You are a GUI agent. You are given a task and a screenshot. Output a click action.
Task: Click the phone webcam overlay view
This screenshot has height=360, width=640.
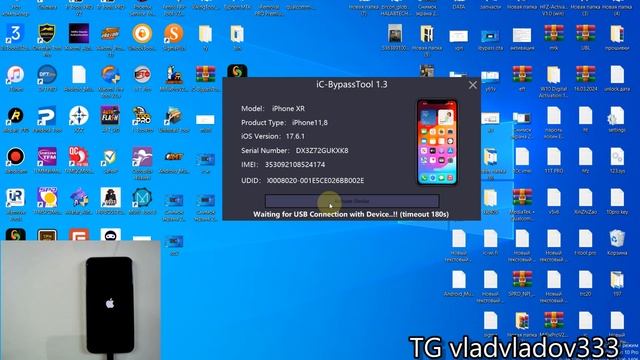(x=80, y=300)
